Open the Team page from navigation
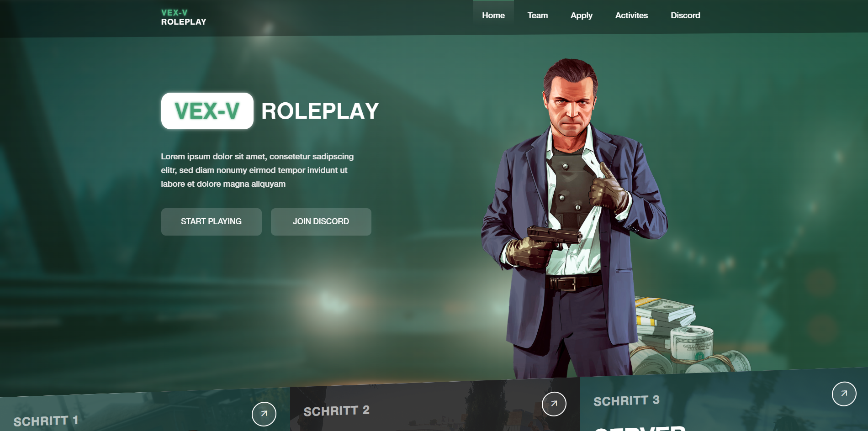 tap(538, 16)
